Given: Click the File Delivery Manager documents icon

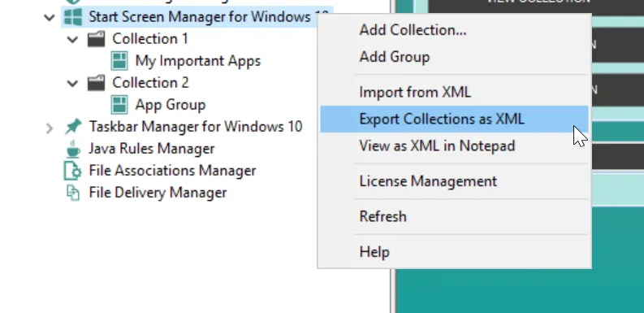Looking at the screenshot, I should coord(73,193).
